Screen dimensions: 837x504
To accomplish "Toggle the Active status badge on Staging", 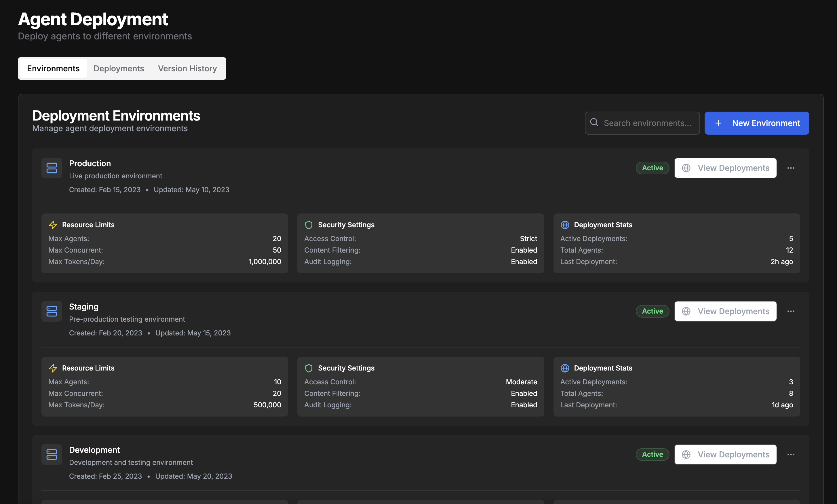I will [x=652, y=311].
